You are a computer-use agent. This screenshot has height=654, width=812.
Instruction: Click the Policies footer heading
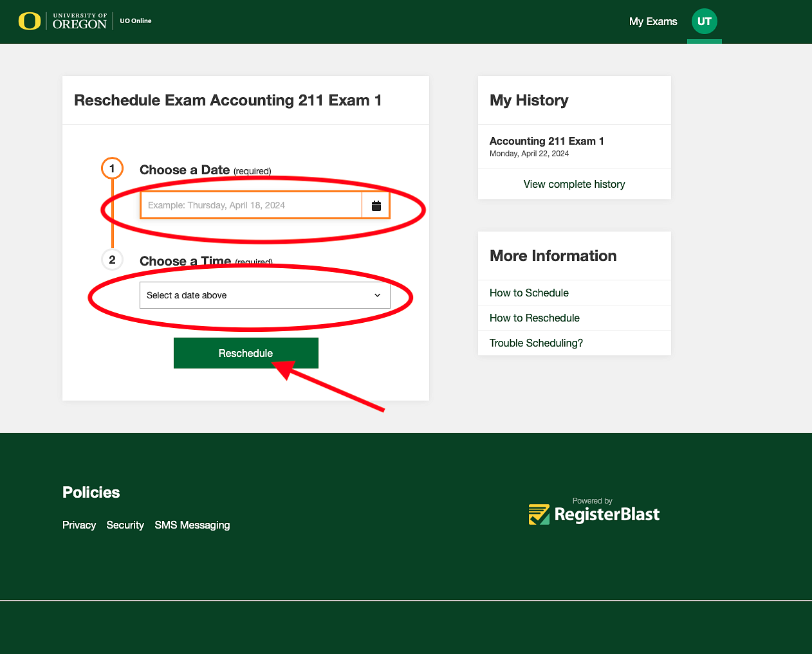click(x=91, y=493)
